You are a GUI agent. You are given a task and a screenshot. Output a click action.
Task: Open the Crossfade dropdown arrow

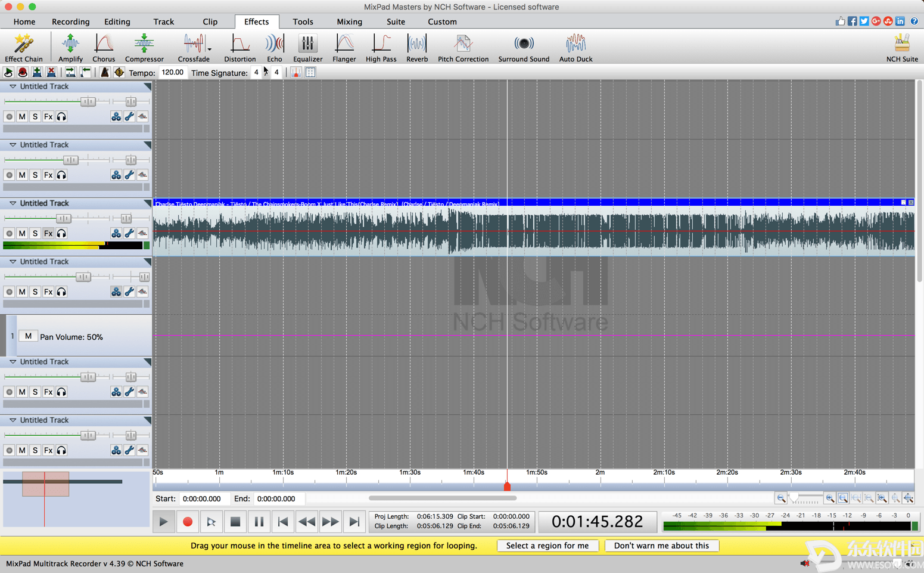click(209, 49)
